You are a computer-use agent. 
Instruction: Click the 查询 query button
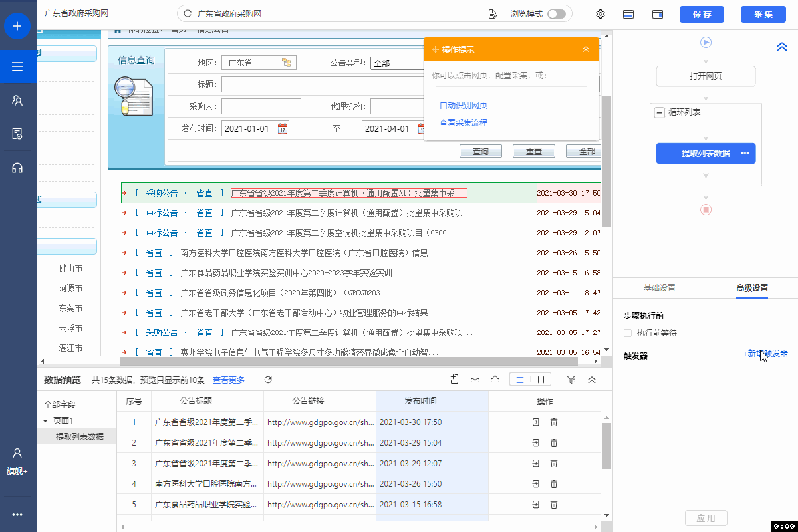pos(481,152)
